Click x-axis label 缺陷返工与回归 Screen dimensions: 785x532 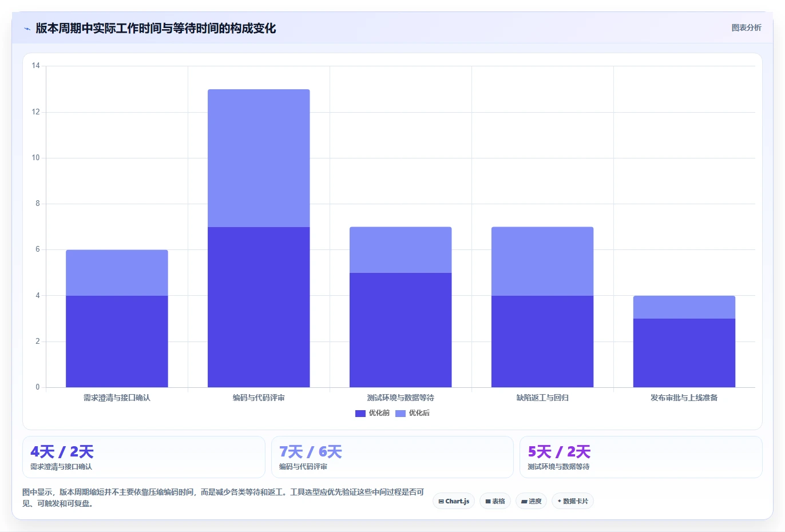[x=542, y=398]
